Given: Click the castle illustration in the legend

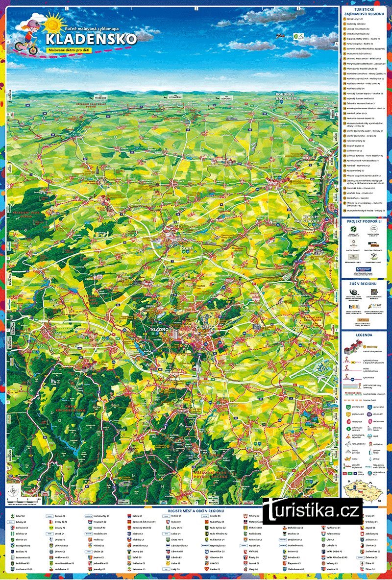Looking at the screenshot, I should pos(351,350).
